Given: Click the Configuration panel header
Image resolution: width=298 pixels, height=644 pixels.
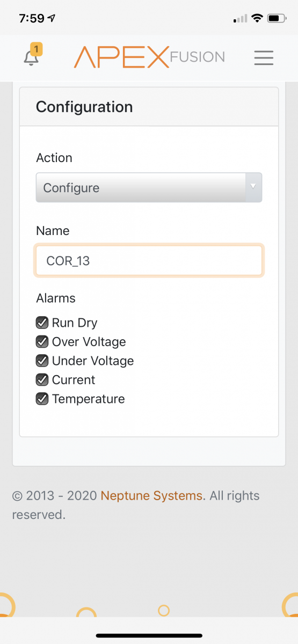Looking at the screenshot, I should 149,107.
